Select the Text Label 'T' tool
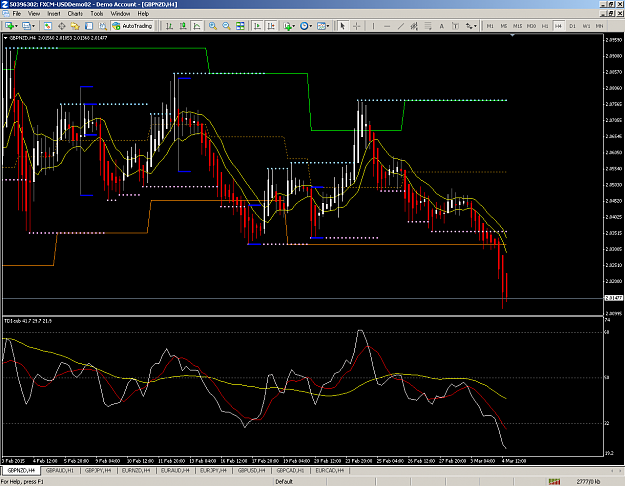625x486 pixels. tap(455, 26)
